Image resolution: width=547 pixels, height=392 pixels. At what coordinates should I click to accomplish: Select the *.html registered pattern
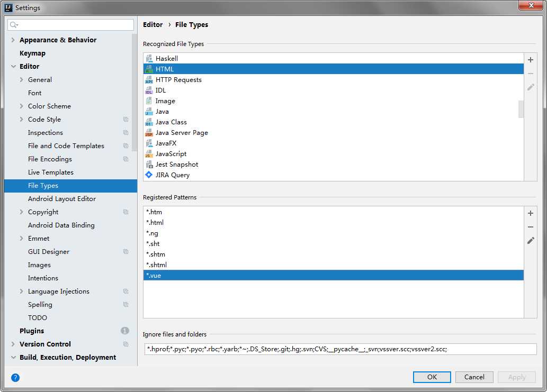click(x=155, y=223)
